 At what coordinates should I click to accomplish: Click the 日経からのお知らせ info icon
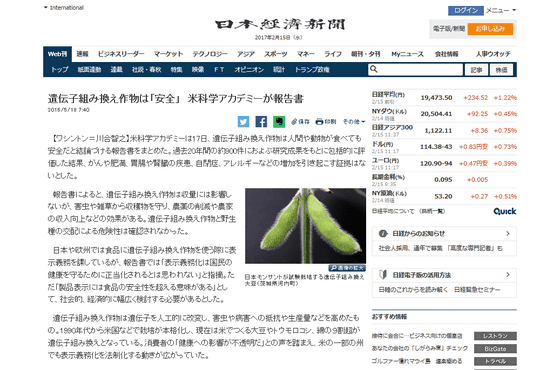(383, 234)
